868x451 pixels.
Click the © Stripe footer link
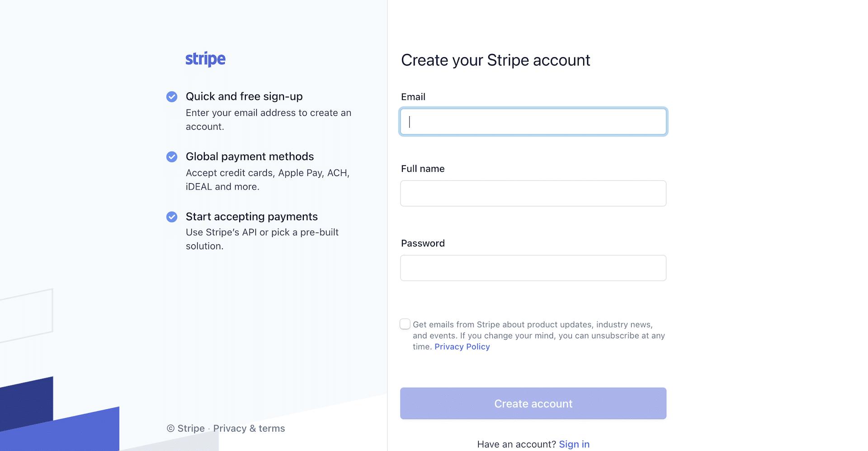point(186,428)
